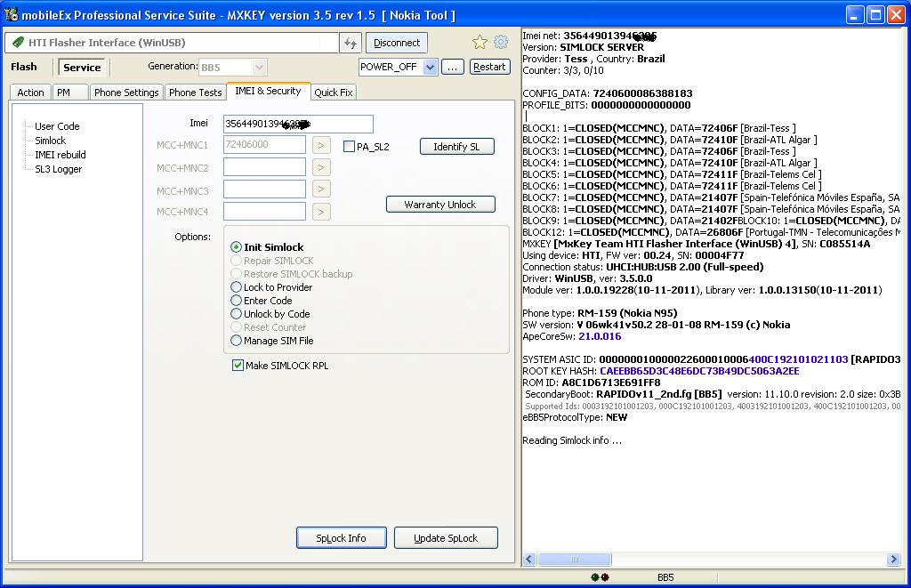Click the status bar connection indicator lights

[600, 577]
